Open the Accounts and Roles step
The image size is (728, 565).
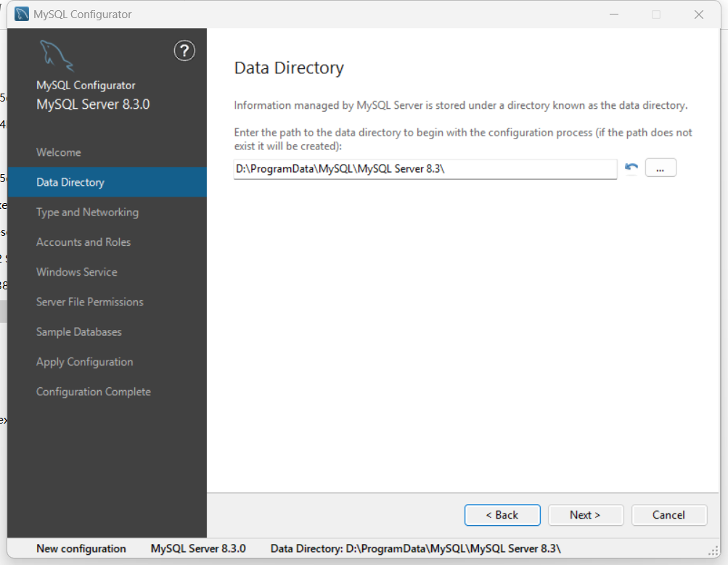coord(107,242)
